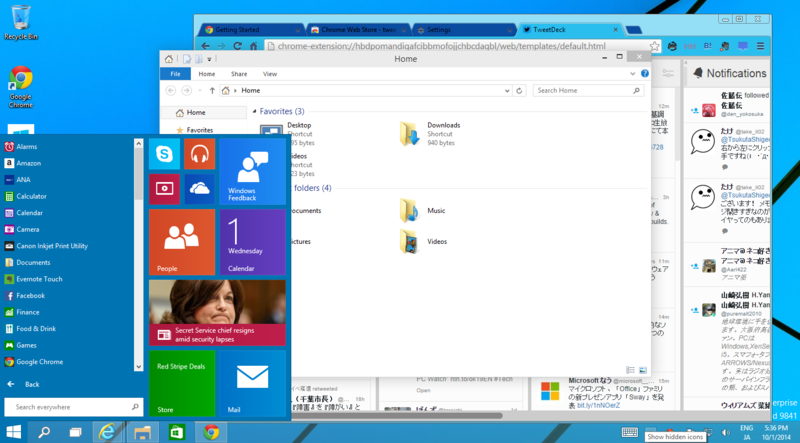
Task: Collapse the Favorites (3) group
Action: 254,111
